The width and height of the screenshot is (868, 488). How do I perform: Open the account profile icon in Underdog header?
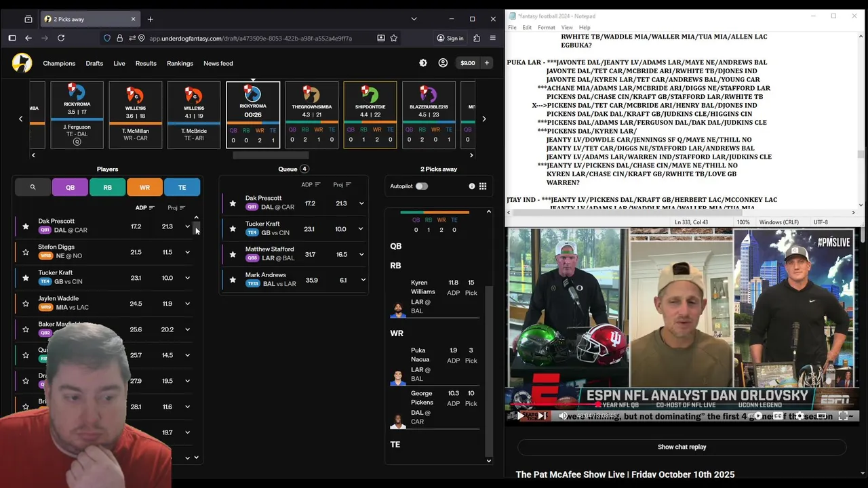(x=443, y=63)
